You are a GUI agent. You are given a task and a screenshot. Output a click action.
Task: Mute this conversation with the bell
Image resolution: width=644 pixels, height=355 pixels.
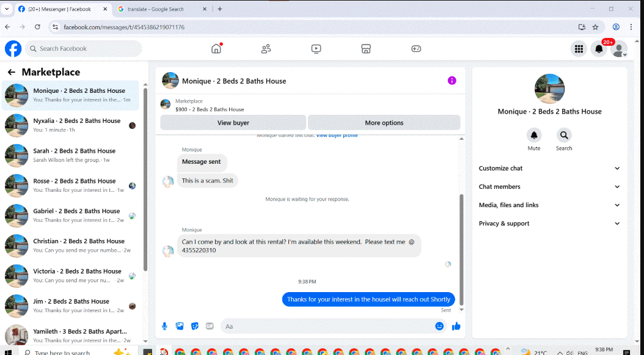click(534, 135)
